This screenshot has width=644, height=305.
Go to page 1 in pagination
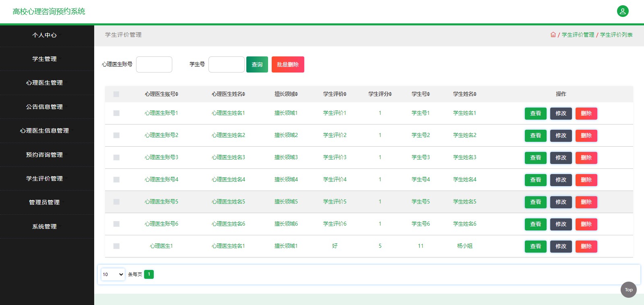[149, 274]
